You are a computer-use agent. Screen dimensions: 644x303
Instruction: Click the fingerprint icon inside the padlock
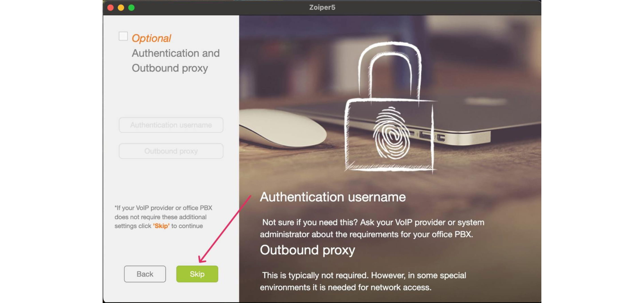pos(391,133)
